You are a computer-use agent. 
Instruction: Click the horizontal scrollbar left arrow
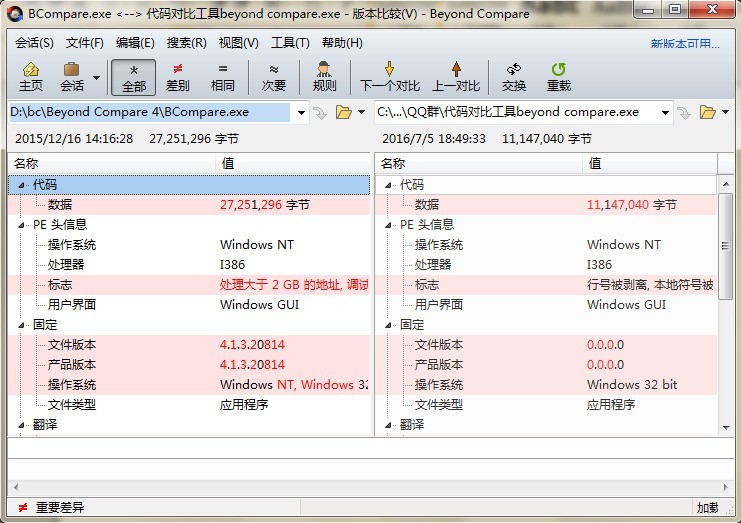click(16, 487)
